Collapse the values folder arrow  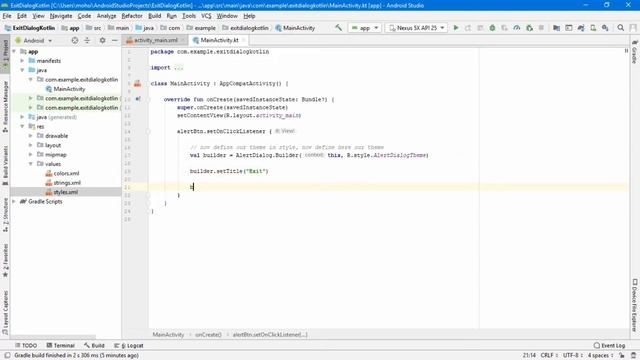31,164
